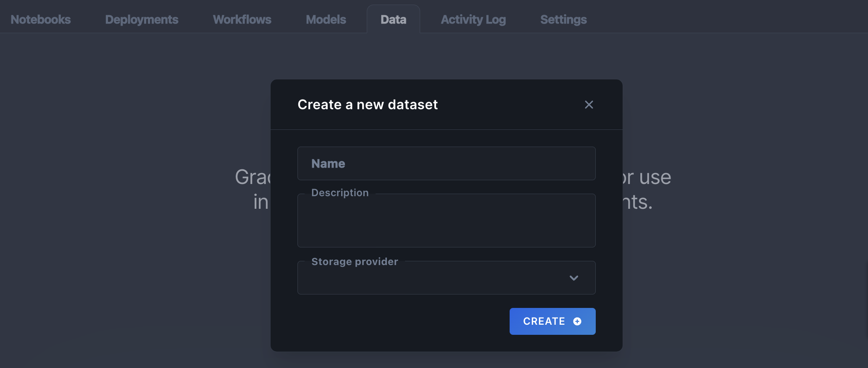Screen dimensions: 868x368
Task: Switch to the Notebooks tab
Action: click(41, 19)
